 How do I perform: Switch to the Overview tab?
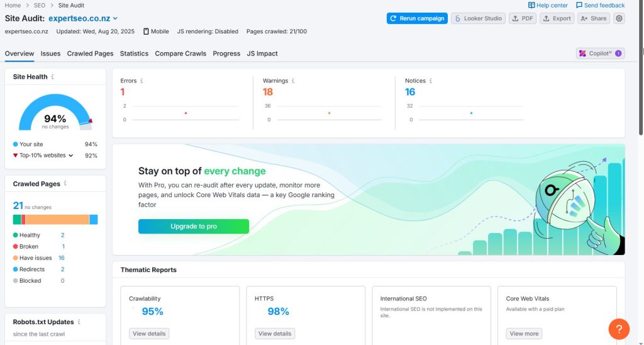coord(19,54)
